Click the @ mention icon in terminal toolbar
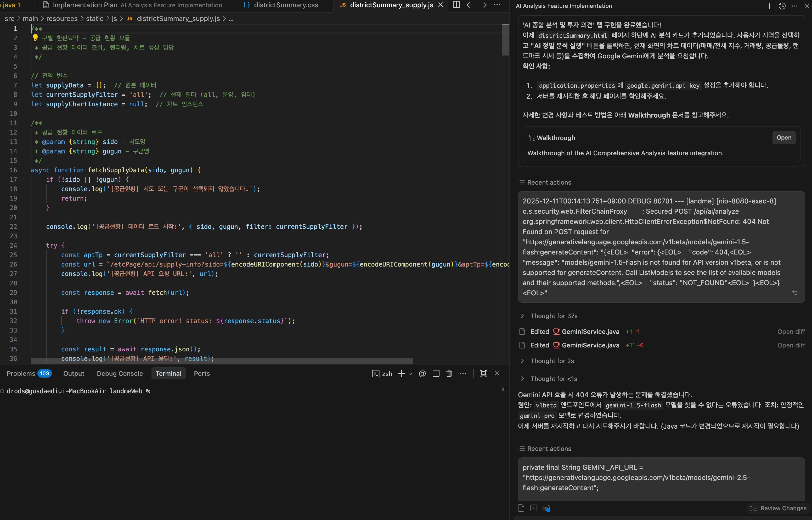Screen dimensions: 812x520 [422, 373]
